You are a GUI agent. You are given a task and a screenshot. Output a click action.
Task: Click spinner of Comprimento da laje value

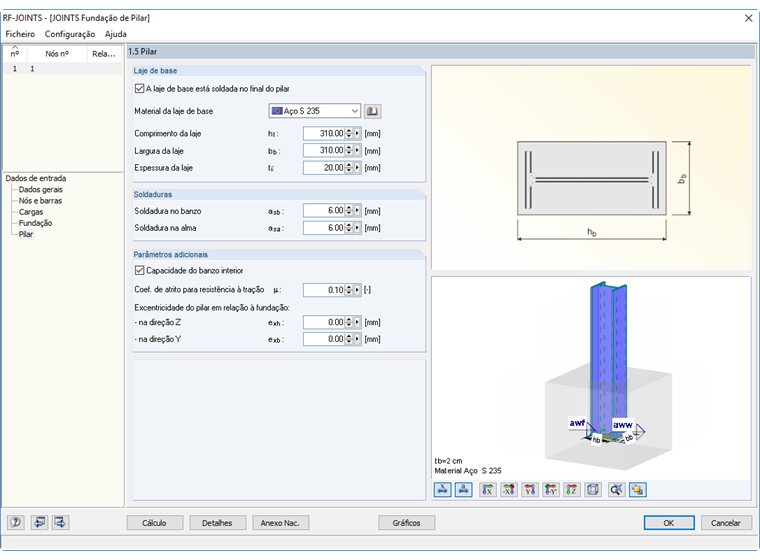point(349,133)
